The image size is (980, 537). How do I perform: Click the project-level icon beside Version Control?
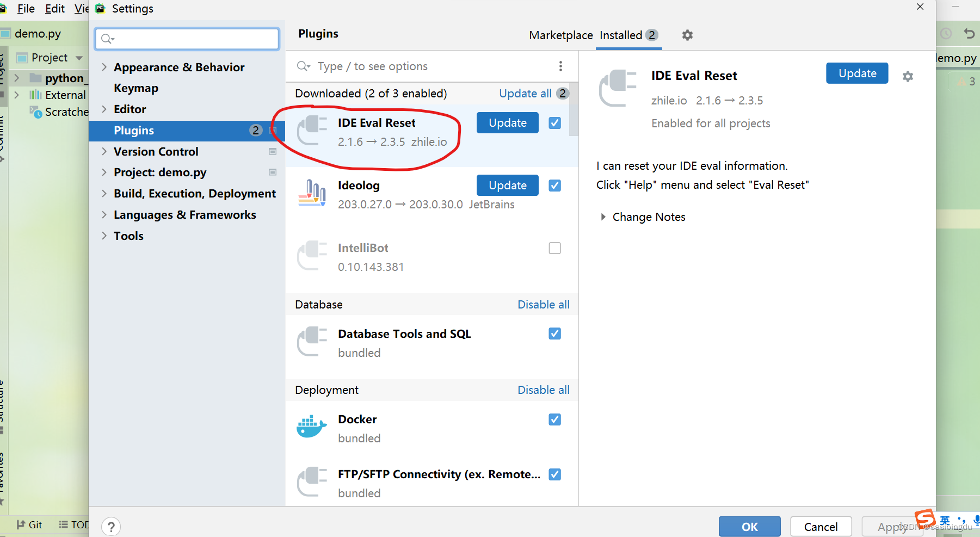point(273,152)
